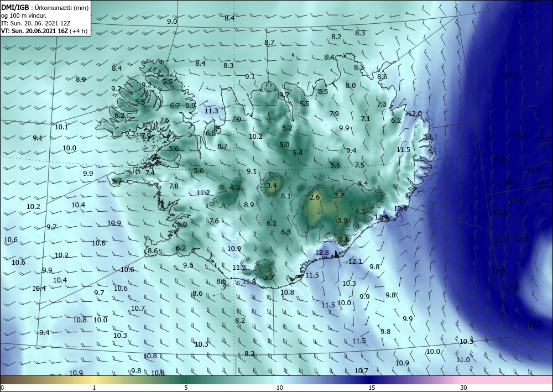Click the 15.2 value over the ocean
This screenshot has height=392, width=553.
(x=535, y=323)
